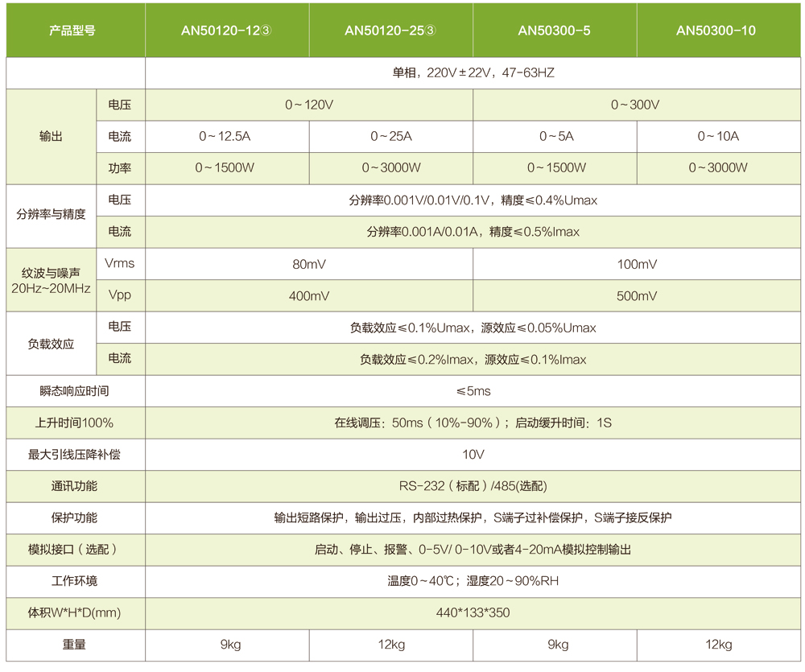Select the 0~300V voltage cell
Screen dimensions: 805x672
click(636, 105)
